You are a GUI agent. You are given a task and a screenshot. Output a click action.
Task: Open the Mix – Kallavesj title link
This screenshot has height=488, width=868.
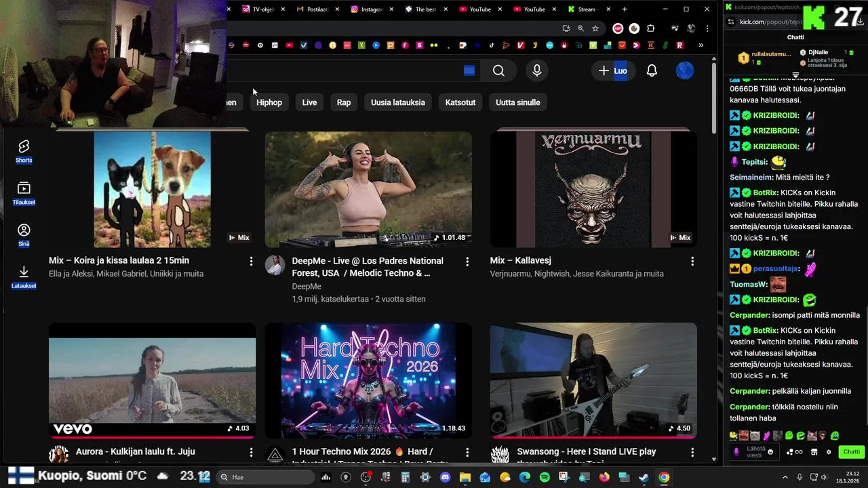(521, 260)
